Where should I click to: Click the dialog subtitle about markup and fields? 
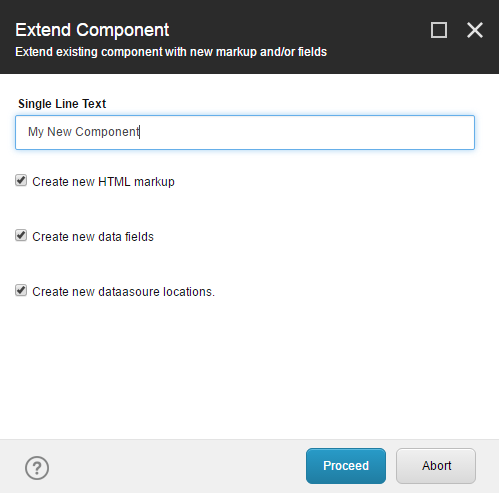[171, 52]
